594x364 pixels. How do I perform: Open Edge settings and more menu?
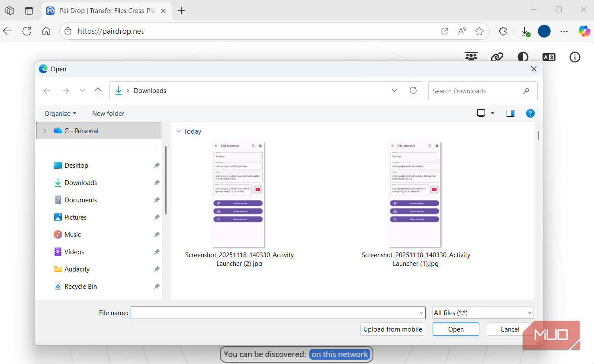pos(564,31)
